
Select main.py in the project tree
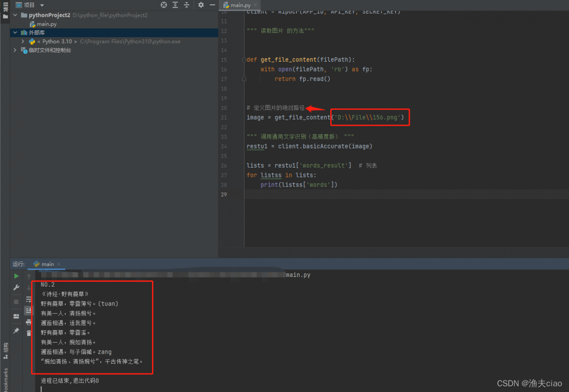point(47,24)
